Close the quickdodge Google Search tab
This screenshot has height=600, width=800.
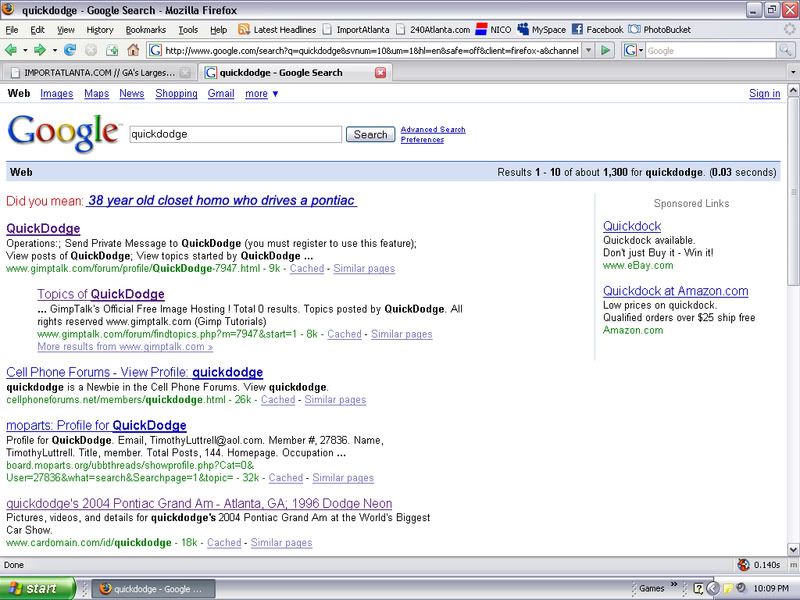click(381, 72)
